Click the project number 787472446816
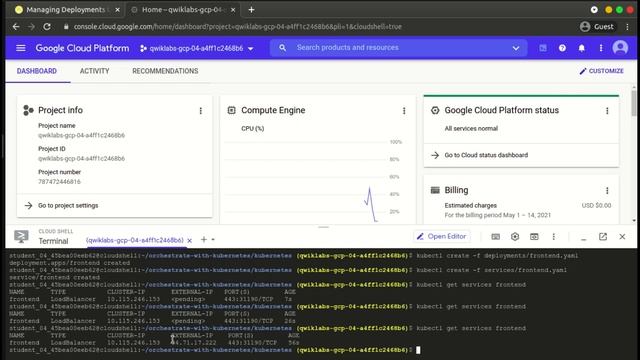 (59, 182)
